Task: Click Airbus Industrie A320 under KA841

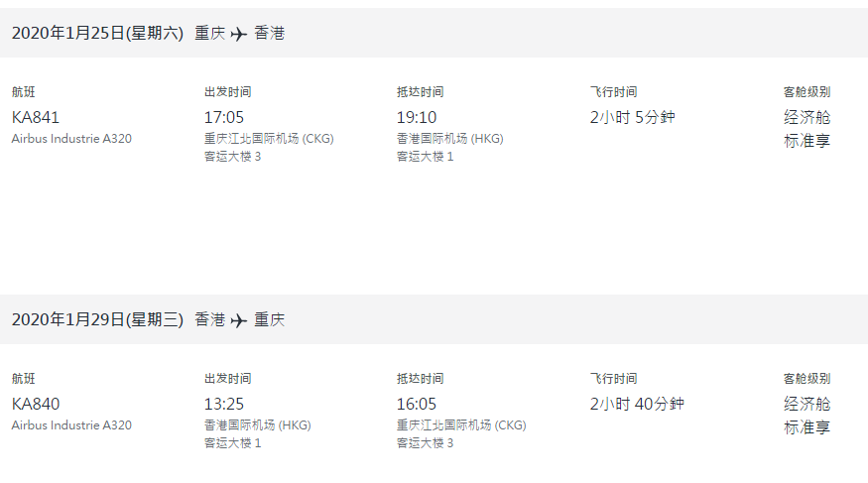Action: (71, 138)
